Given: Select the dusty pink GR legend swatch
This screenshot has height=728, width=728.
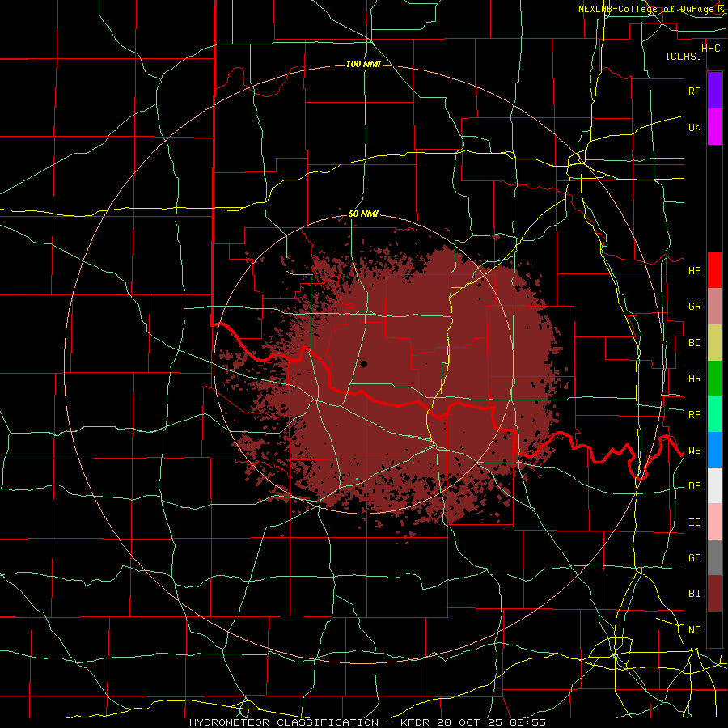Looking at the screenshot, I should point(714,306).
